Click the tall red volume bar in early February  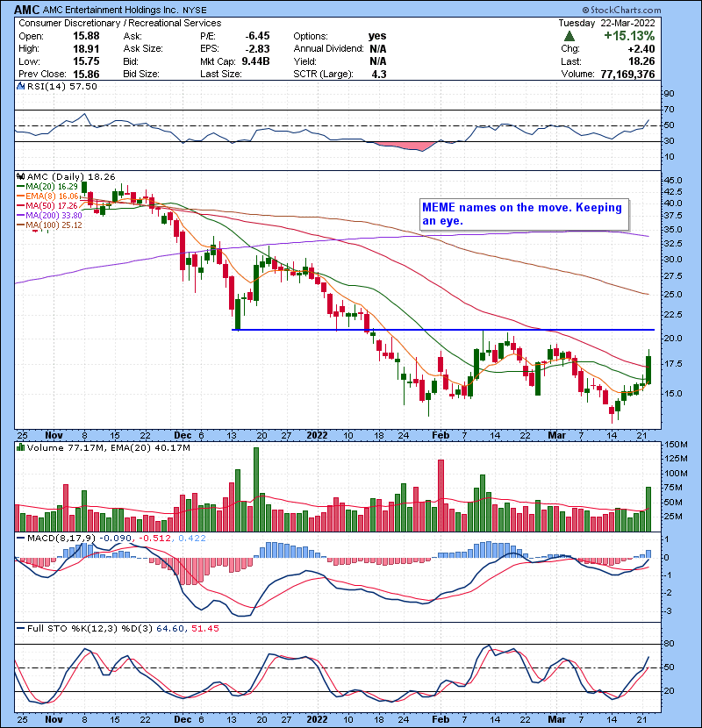pyautogui.click(x=441, y=496)
